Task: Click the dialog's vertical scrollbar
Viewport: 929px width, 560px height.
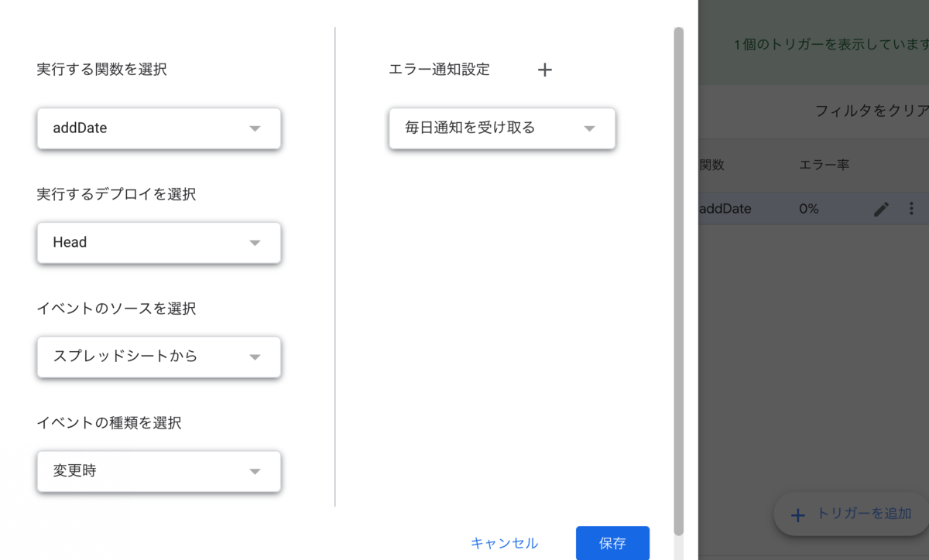Action: (679, 282)
